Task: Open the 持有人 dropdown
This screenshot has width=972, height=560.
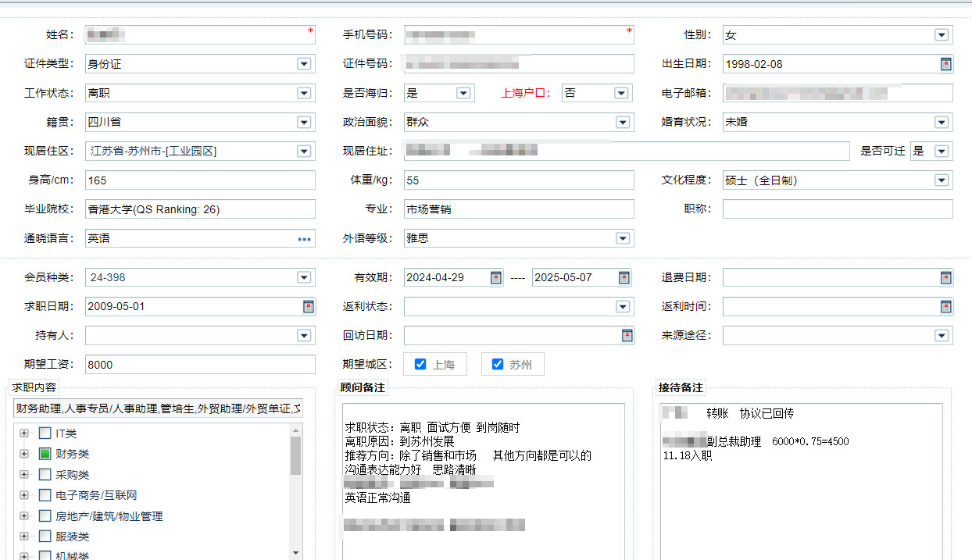Action: point(304,335)
